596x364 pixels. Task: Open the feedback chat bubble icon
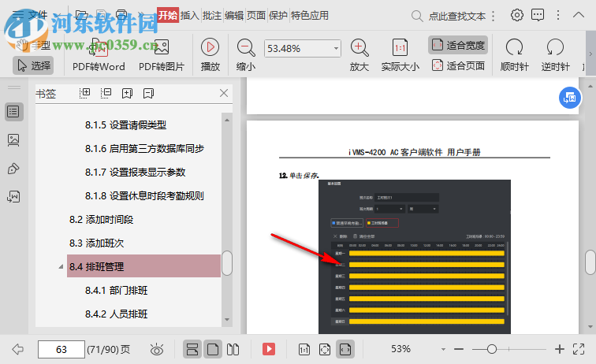(x=538, y=15)
